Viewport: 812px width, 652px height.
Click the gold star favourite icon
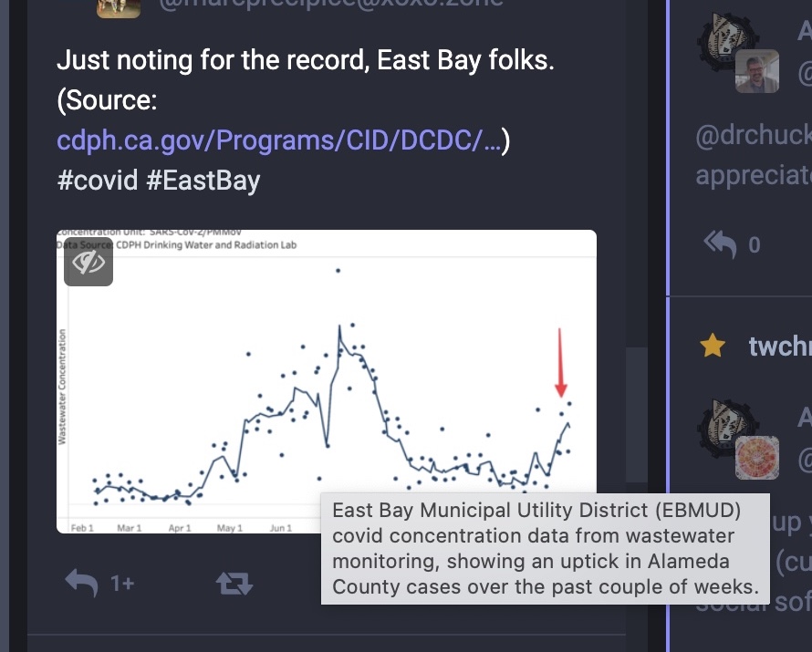[x=713, y=346]
